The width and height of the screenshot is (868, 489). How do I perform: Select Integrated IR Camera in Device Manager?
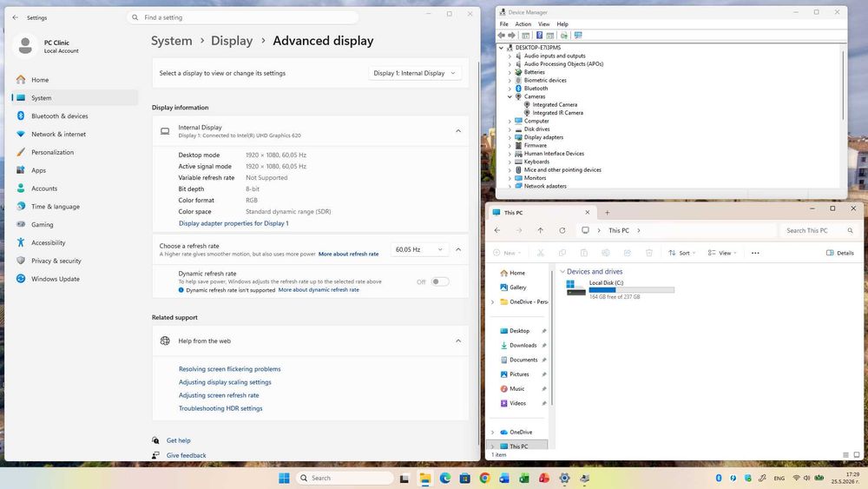pyautogui.click(x=557, y=113)
